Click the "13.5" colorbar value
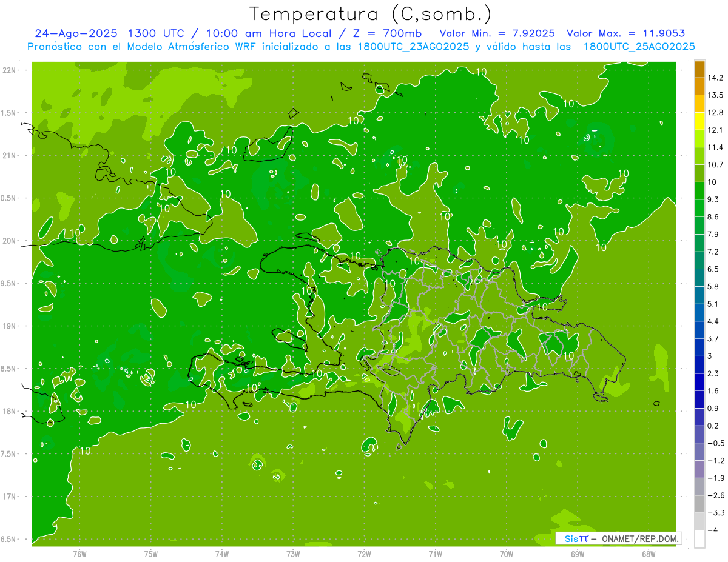The height and width of the screenshot is (562, 728). click(x=716, y=95)
